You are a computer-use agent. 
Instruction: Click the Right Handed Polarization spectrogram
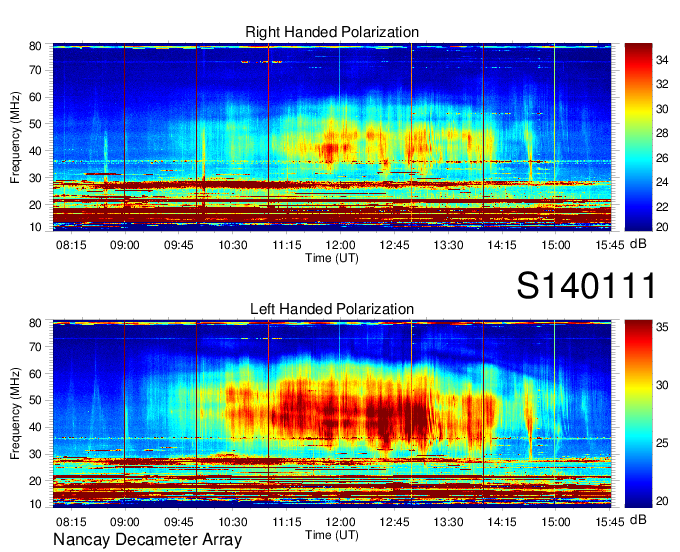coord(332,137)
